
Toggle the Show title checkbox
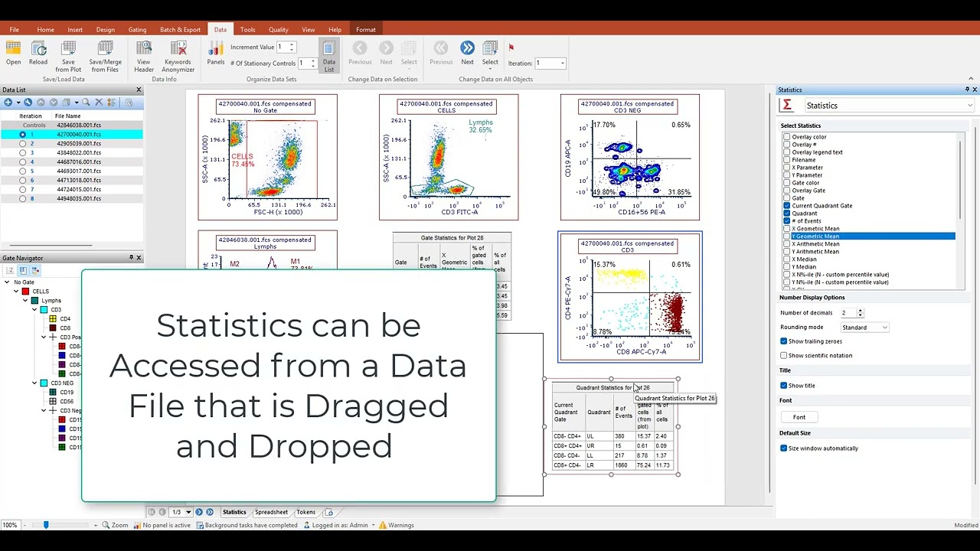pos(784,386)
